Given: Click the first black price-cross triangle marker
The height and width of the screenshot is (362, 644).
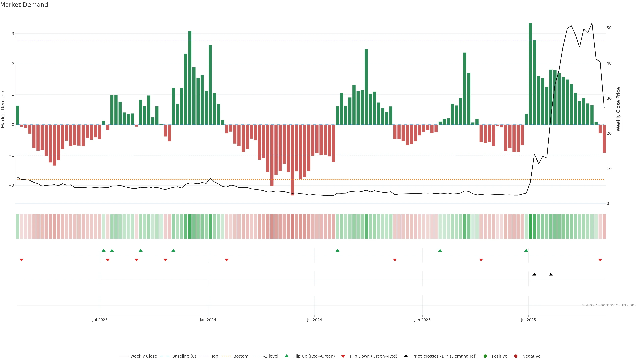Looking at the screenshot, I should pyautogui.click(x=534, y=274).
